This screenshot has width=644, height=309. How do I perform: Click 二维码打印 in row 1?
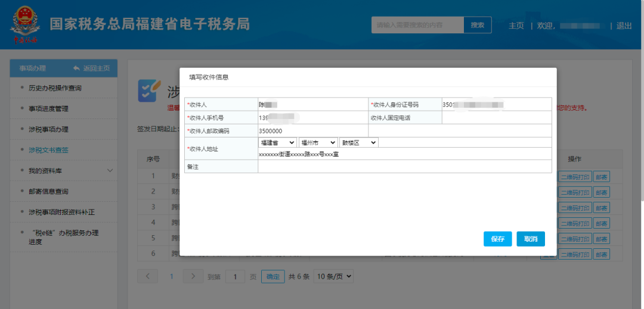point(575,177)
